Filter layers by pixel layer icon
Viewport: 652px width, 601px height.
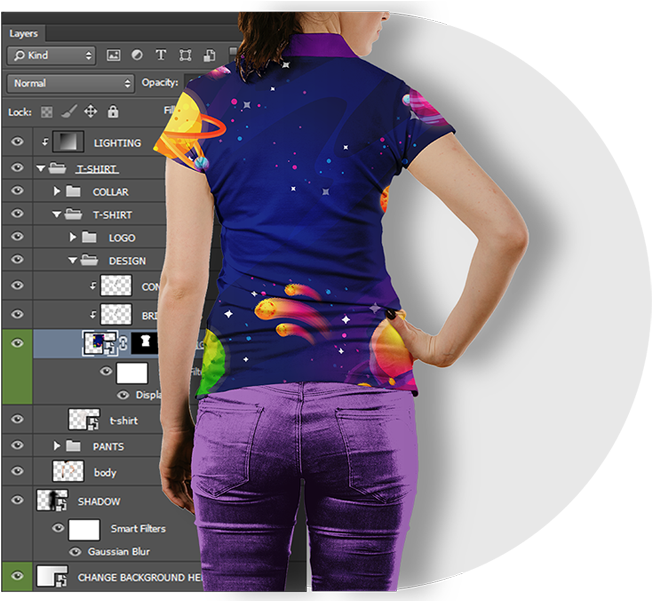114,55
